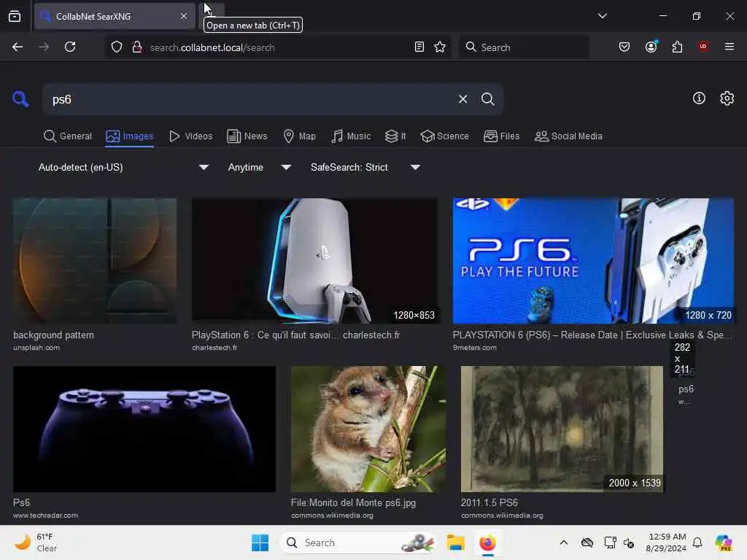The height and width of the screenshot is (560, 747).
Task: Go forward to the next page
Action: click(44, 47)
